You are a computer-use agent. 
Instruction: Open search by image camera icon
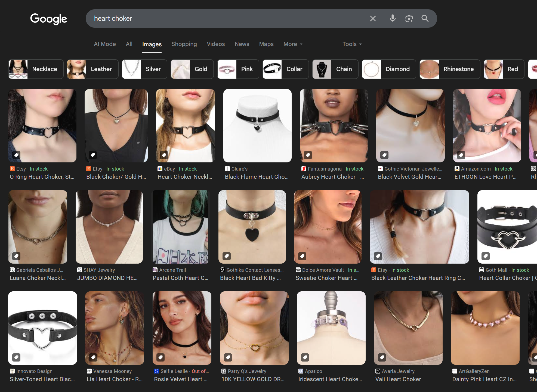(409, 18)
